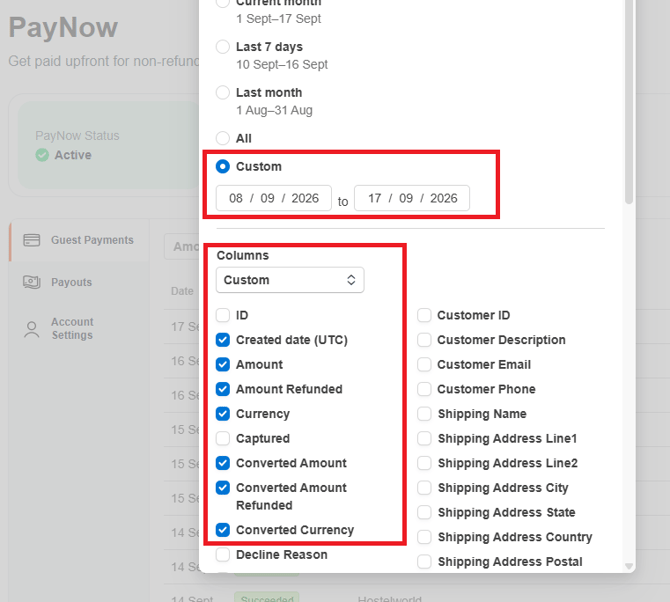Tick the Customer ID checkbox

click(x=424, y=315)
